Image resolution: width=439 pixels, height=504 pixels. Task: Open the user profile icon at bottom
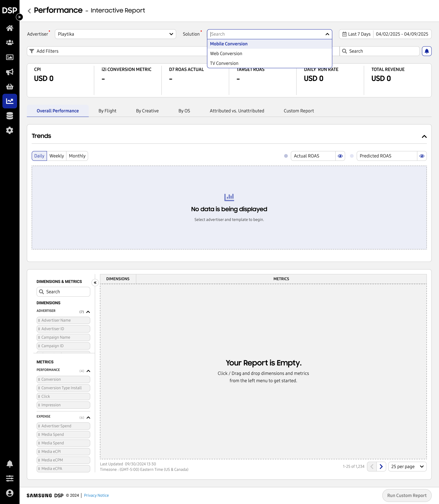(9, 493)
